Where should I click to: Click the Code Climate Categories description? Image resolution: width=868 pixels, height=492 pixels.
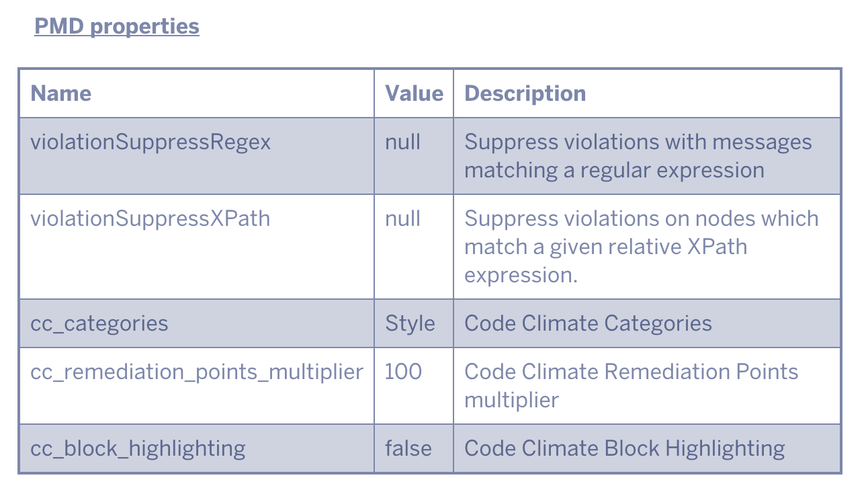[588, 324]
